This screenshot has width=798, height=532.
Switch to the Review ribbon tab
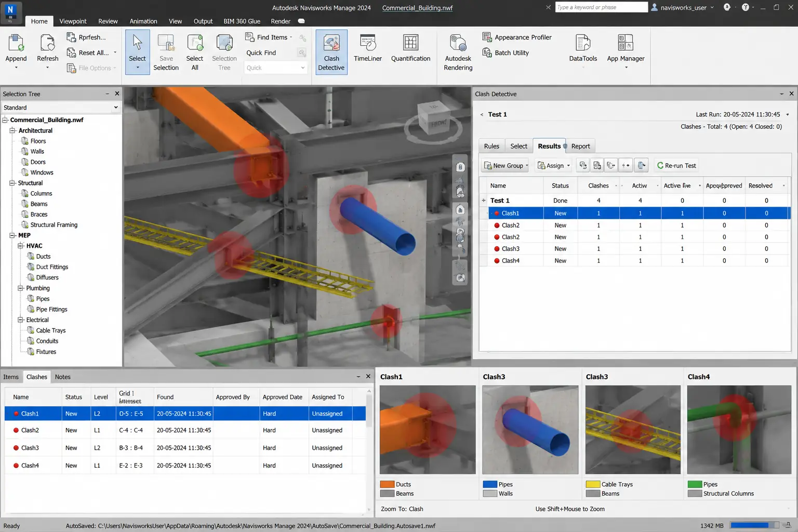click(x=108, y=21)
